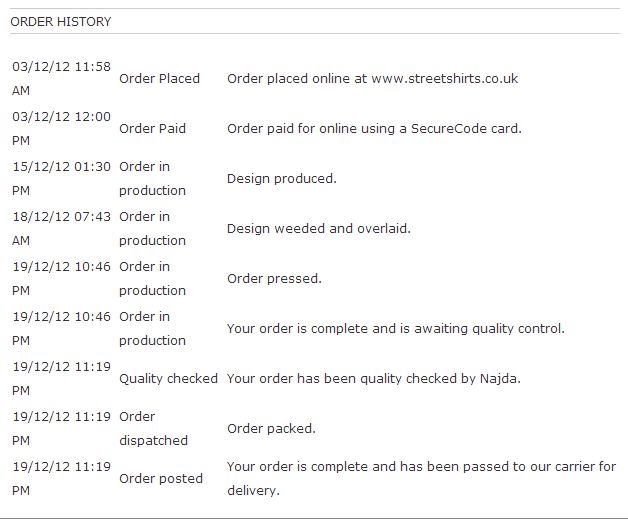Click the Order Placed status
628x527 pixels.
tap(159, 78)
